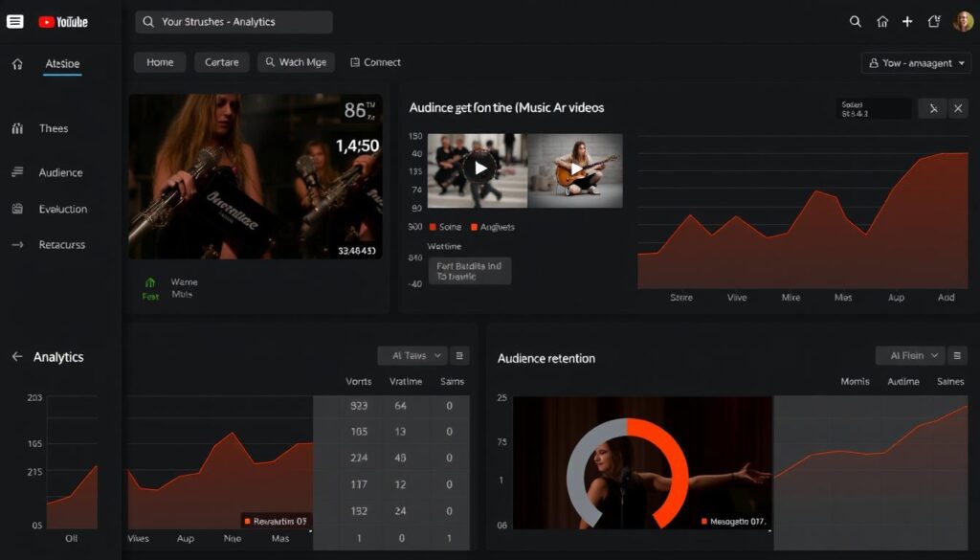Open the Evaluation section from the sidebar

(x=54, y=209)
